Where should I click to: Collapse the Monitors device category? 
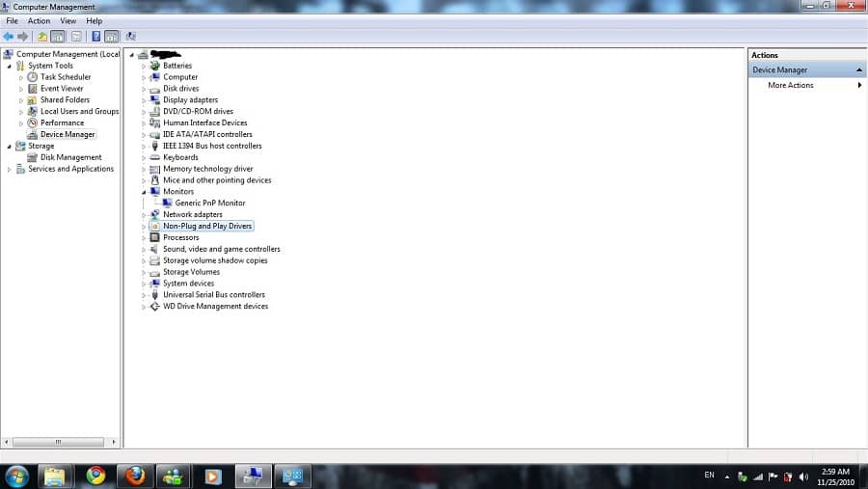coord(144,192)
